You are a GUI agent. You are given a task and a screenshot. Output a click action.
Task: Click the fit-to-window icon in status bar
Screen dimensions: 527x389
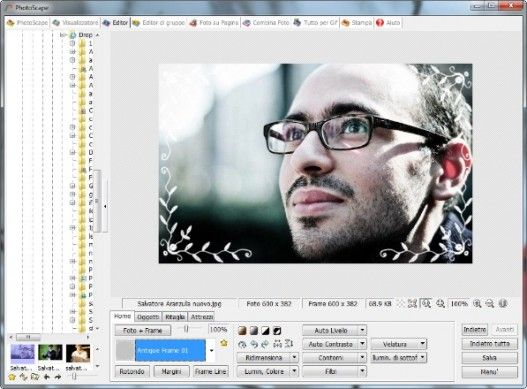tap(412, 304)
